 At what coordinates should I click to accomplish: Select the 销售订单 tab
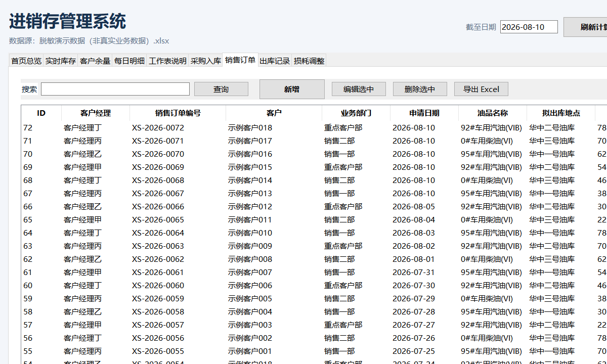(x=240, y=60)
